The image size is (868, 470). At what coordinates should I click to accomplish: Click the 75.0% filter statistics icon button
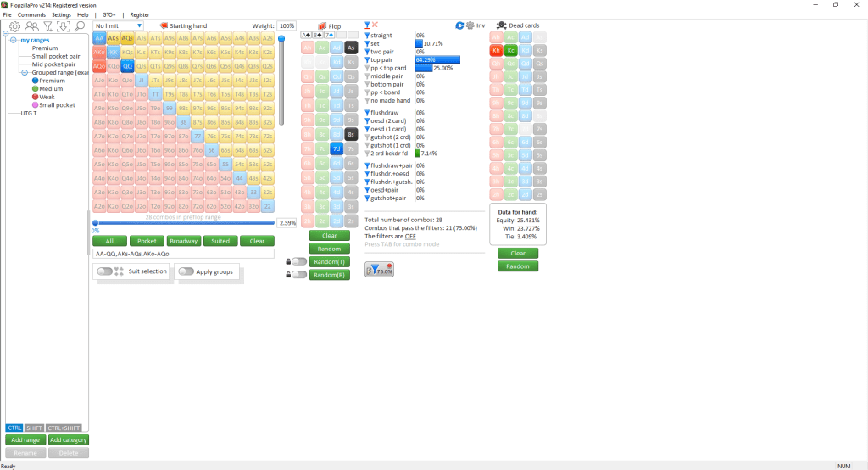[379, 269]
